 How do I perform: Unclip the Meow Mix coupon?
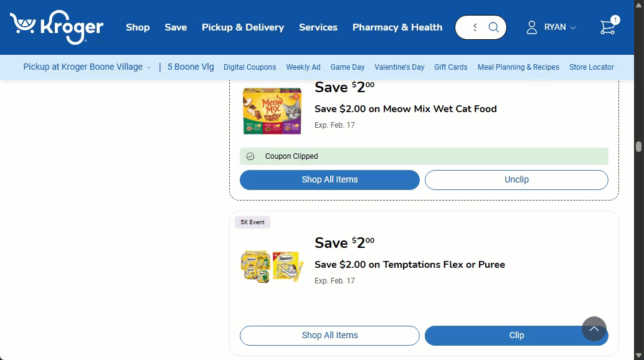click(516, 179)
